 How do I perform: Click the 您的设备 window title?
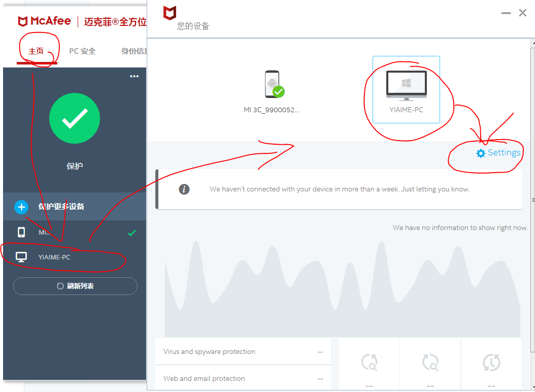pyautogui.click(x=193, y=26)
